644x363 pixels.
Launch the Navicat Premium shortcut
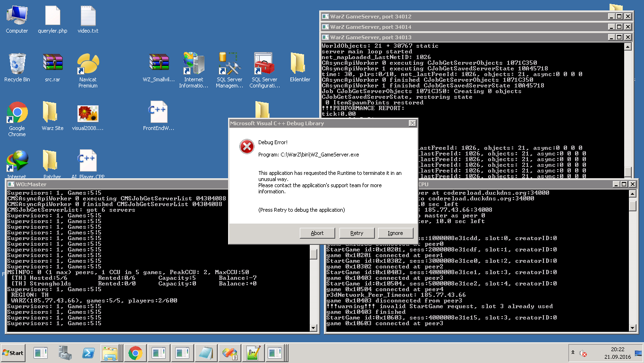(x=88, y=71)
